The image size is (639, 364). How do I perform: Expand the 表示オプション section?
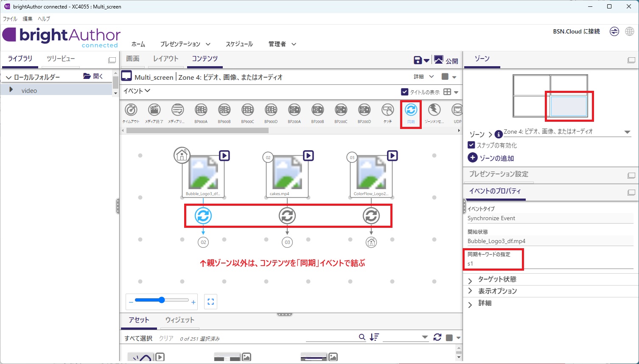point(470,291)
